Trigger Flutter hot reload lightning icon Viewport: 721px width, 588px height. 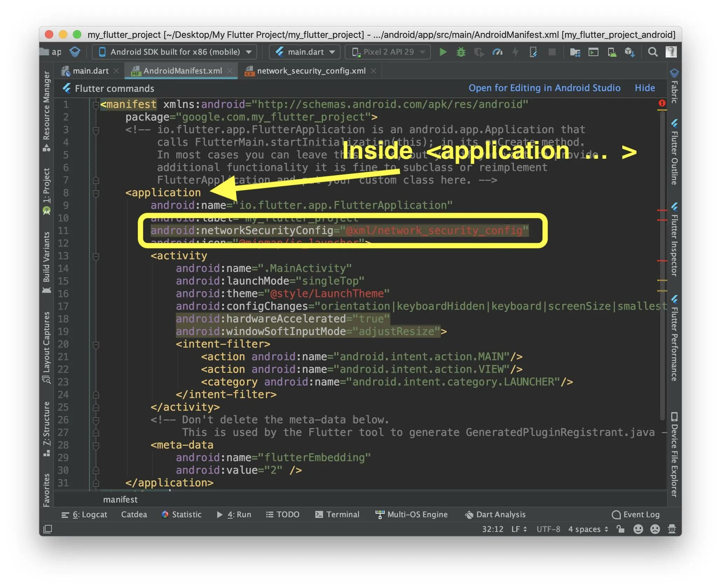click(x=515, y=52)
